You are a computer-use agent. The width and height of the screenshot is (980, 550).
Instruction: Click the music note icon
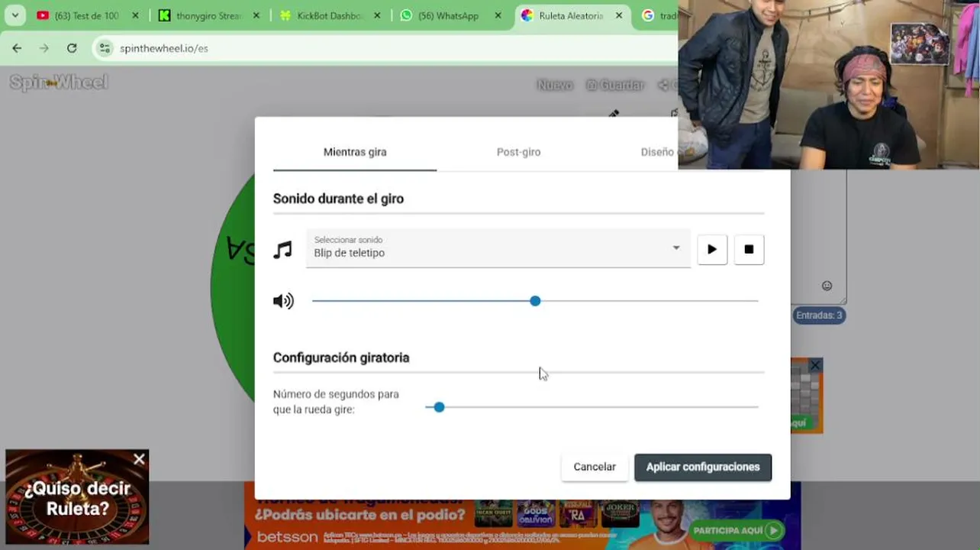(x=282, y=250)
